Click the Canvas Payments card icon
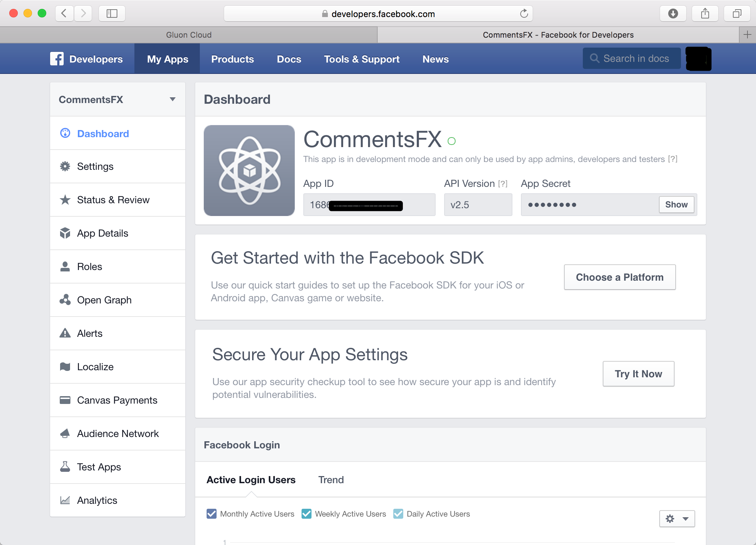The width and height of the screenshot is (756, 545). [x=65, y=400]
